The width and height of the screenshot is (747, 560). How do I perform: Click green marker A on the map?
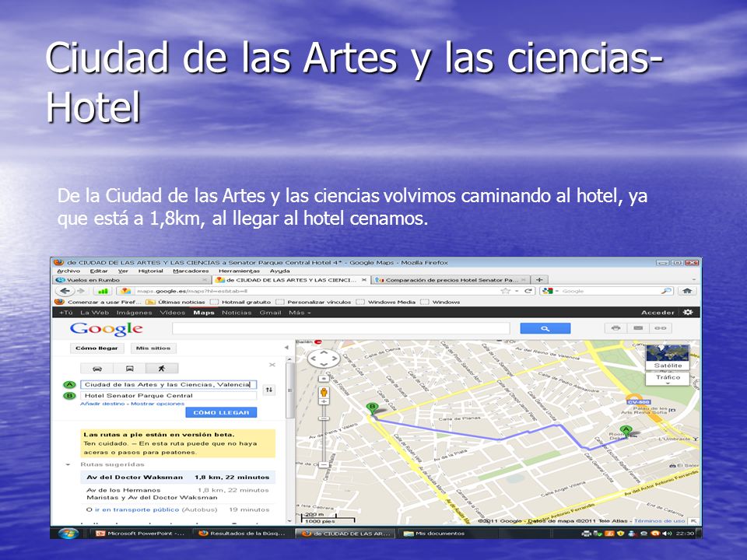coord(626,431)
